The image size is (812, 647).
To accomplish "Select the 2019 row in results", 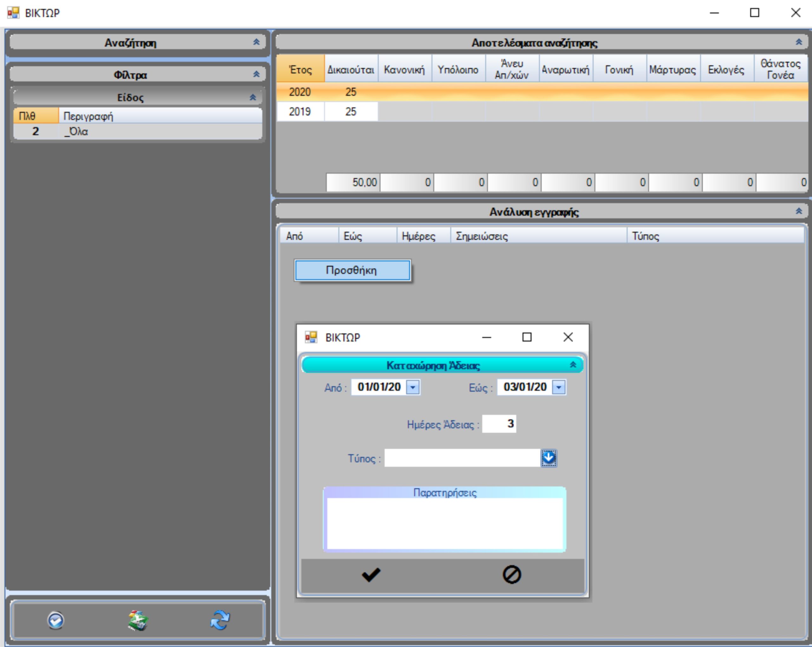I will (x=300, y=111).
